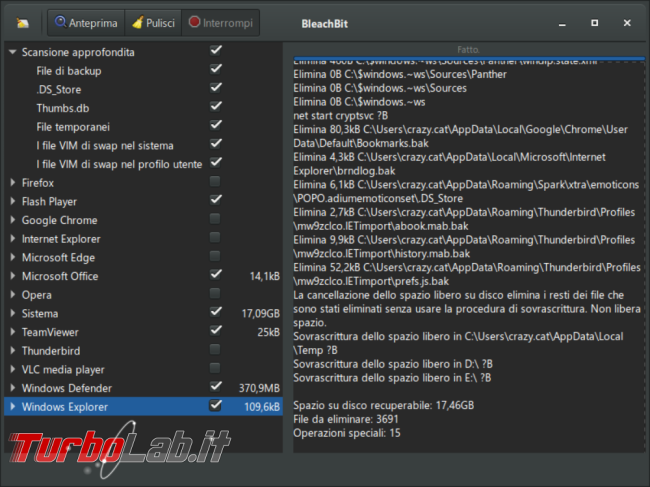Disable the Windows Defender checkbox
This screenshot has width=650, height=487.
215,386
